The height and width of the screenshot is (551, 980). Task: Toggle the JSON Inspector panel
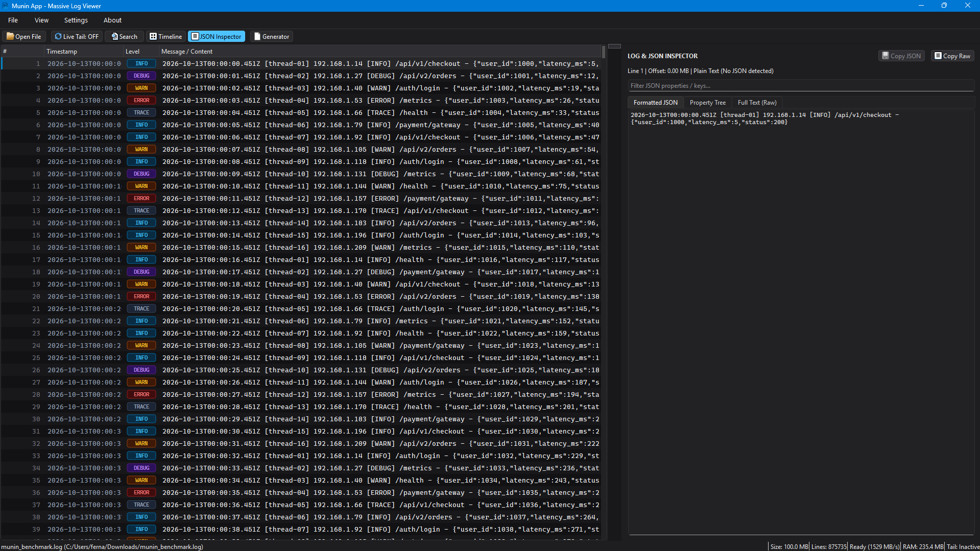217,36
